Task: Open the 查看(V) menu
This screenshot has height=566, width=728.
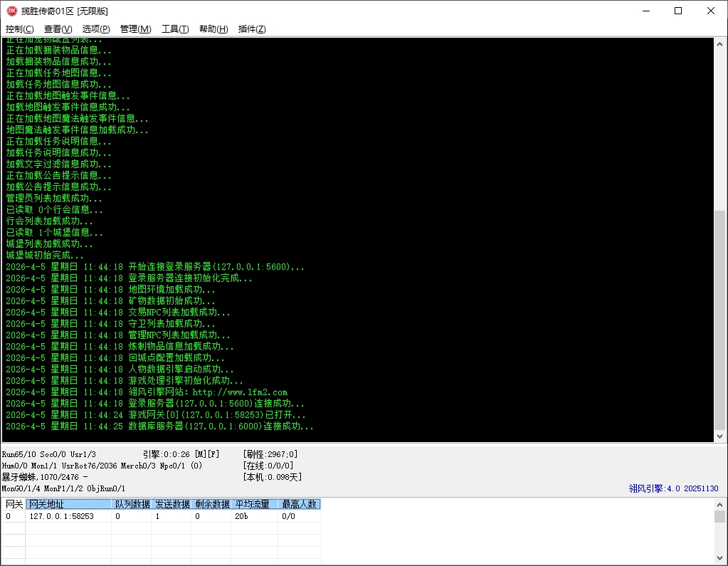Action: point(58,29)
